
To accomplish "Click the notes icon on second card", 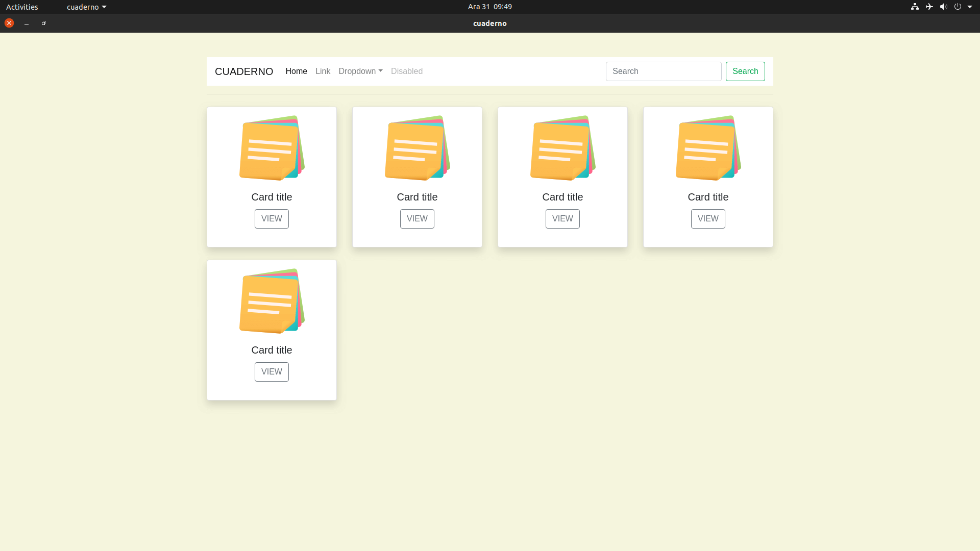I will pos(417,148).
